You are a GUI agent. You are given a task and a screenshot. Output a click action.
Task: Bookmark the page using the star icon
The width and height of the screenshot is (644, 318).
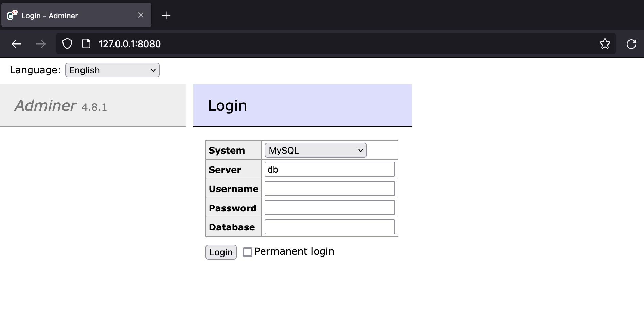605,43
